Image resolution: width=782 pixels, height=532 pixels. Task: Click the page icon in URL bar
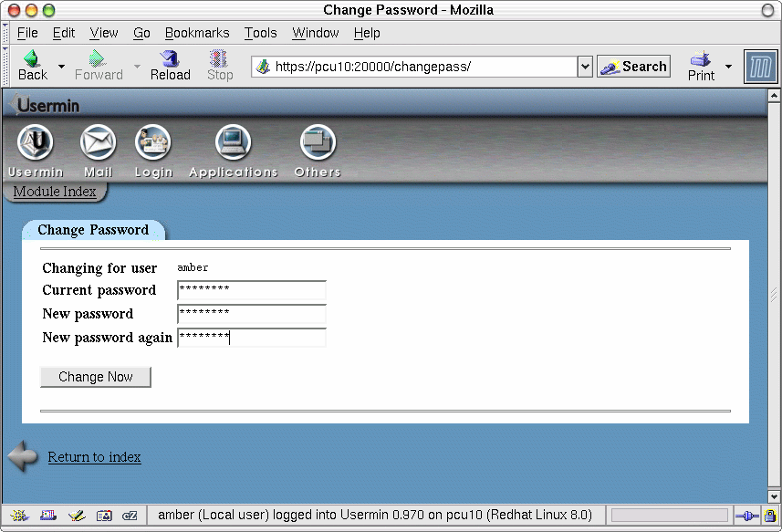point(262,67)
